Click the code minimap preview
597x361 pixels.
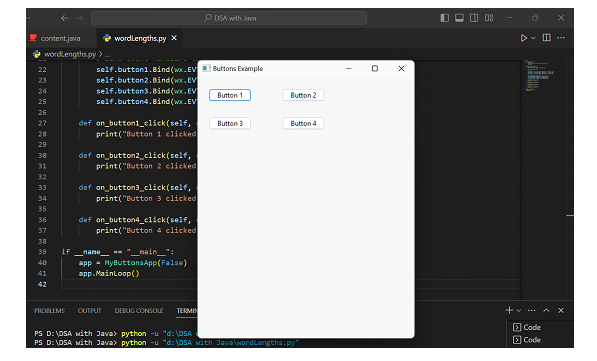coord(540,75)
